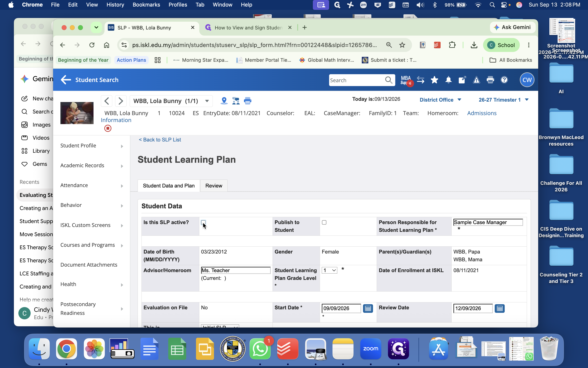Screen dimensions: 588x368
Task: Open Document Attachments in the sidebar
Action: pos(89,265)
